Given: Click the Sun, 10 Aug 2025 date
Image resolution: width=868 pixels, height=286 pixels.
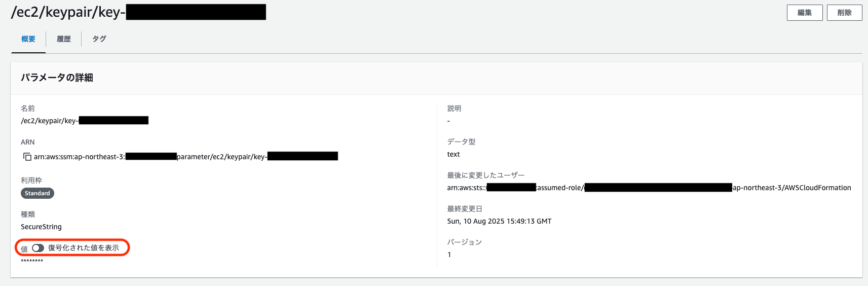Looking at the screenshot, I should click(x=499, y=221).
